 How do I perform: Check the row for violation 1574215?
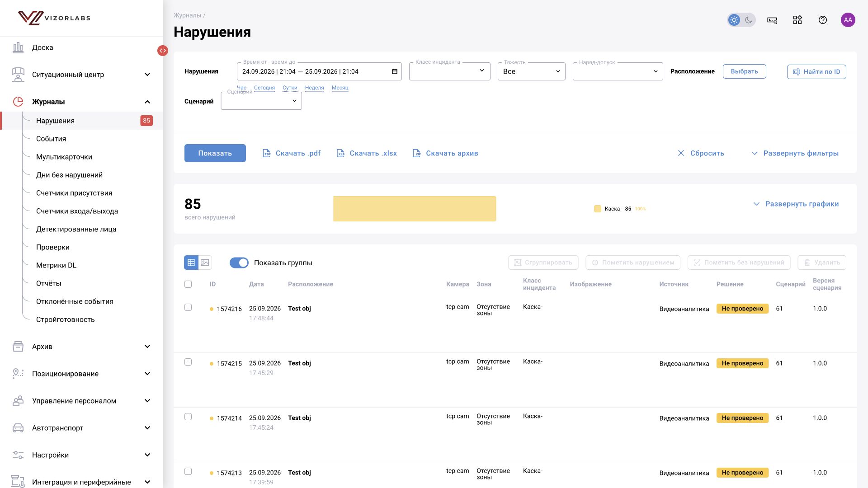188,362
